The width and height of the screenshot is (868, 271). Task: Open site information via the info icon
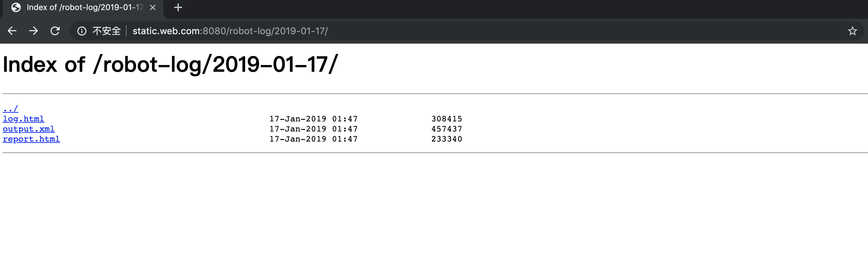(x=82, y=31)
